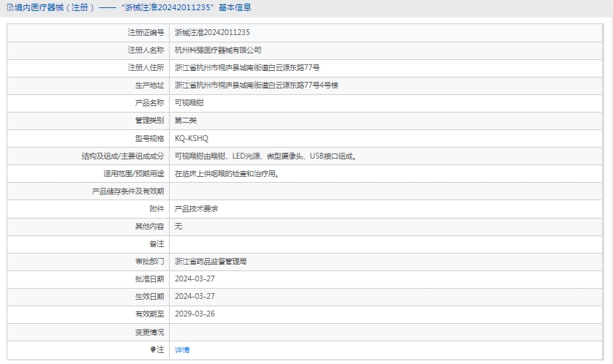Click intended use text 在临床上供咽喉的检查和治疗用

(227, 174)
